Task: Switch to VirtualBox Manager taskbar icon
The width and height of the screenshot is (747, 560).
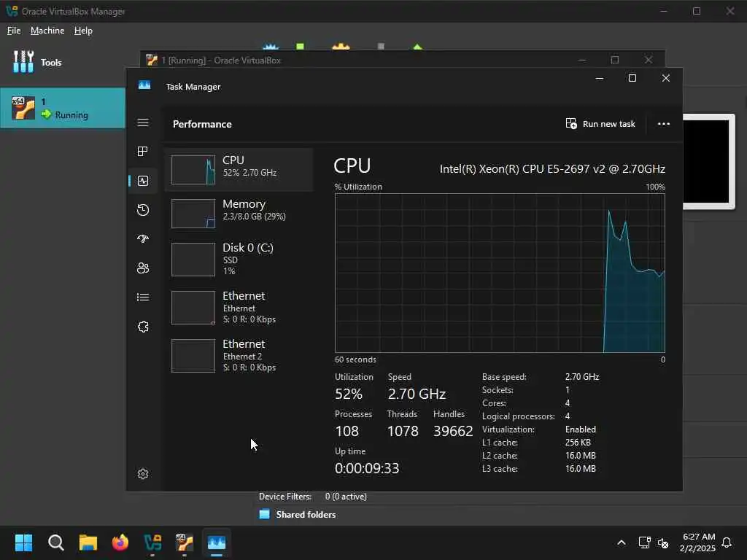Action: click(152, 542)
